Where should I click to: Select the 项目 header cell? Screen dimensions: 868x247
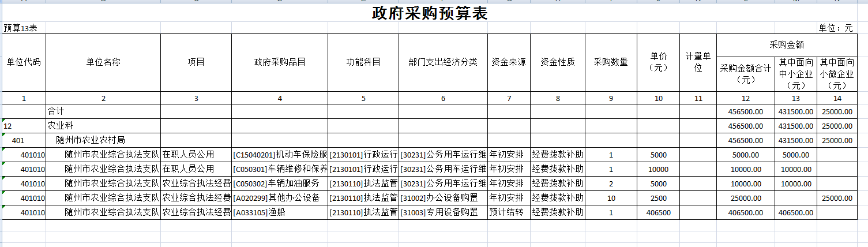(196, 62)
